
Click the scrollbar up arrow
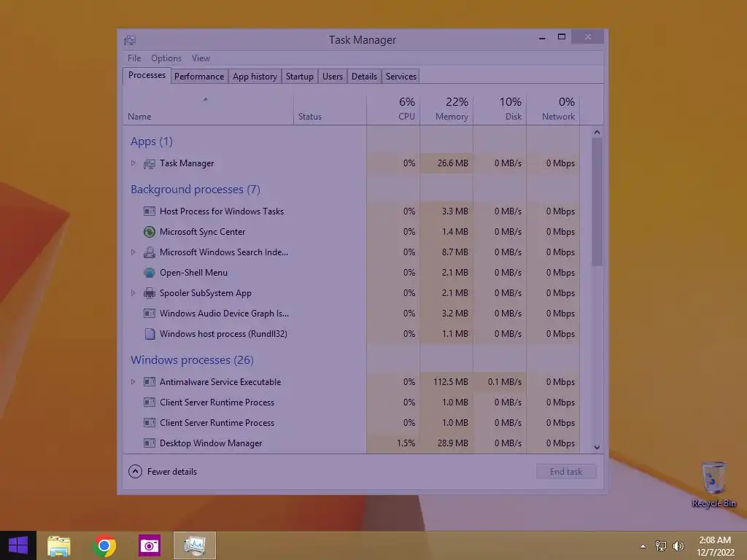pyautogui.click(x=597, y=132)
